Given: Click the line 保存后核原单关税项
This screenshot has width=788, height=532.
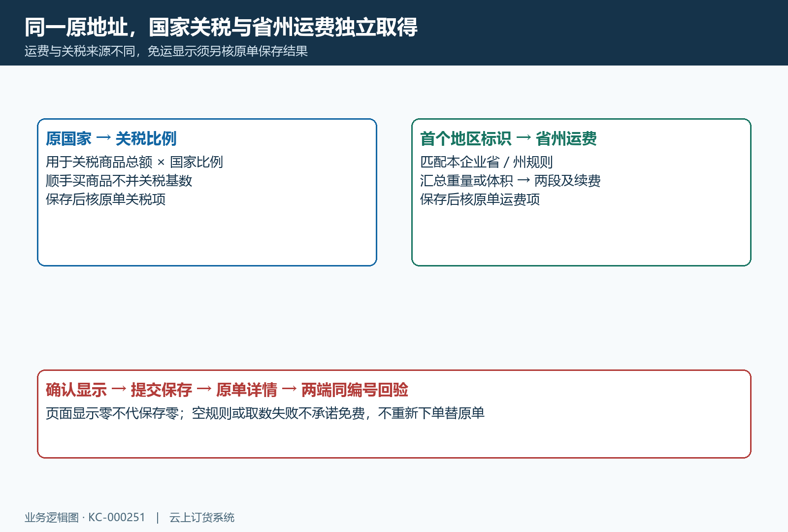Looking at the screenshot, I should click(105, 199).
